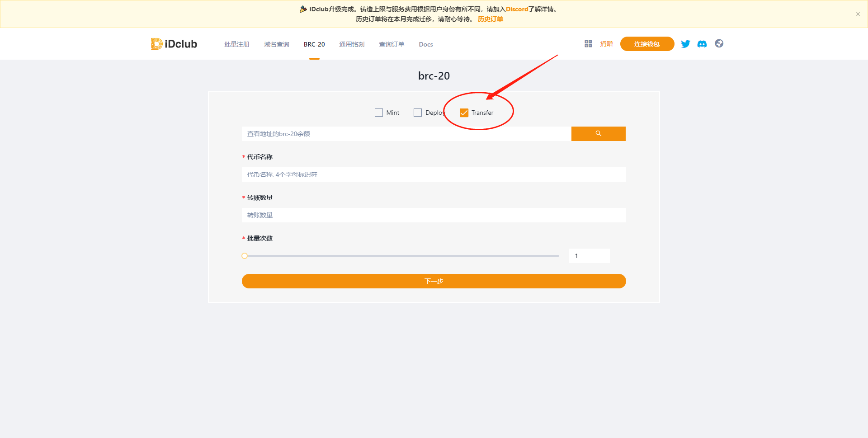Click the batch count number box
The width and height of the screenshot is (868, 438).
[590, 256]
